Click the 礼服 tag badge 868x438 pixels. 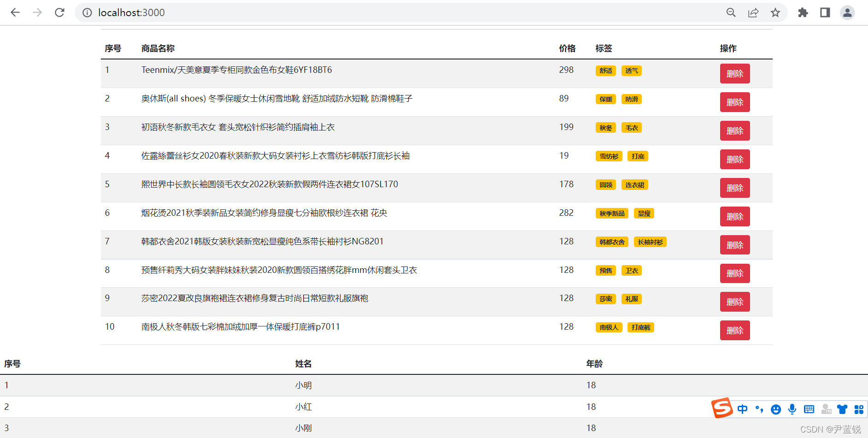[632, 299]
